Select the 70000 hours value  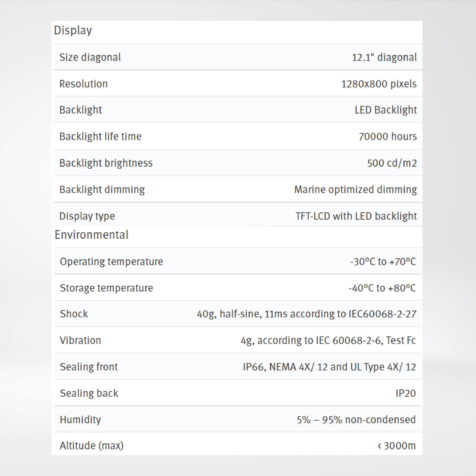388,137
